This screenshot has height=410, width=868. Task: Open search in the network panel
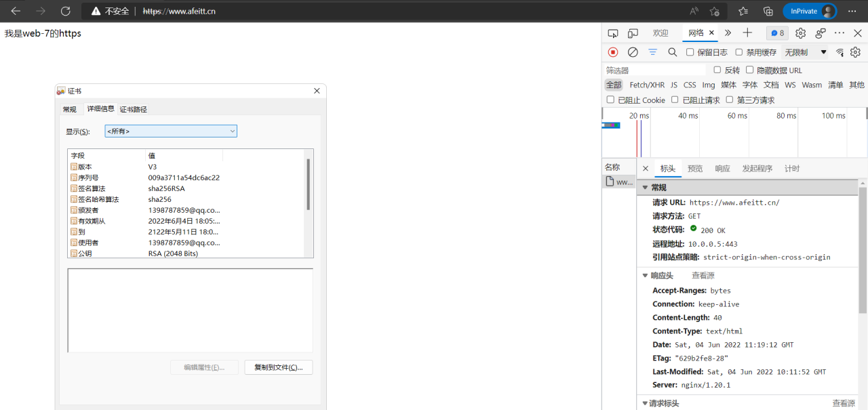[x=672, y=52]
